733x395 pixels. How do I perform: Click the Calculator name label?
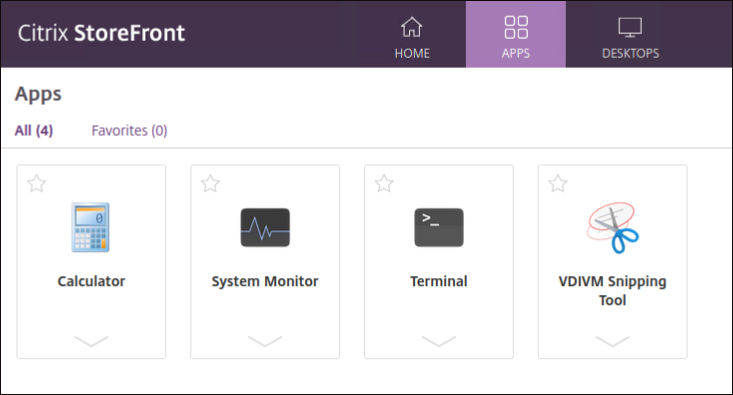coord(91,281)
